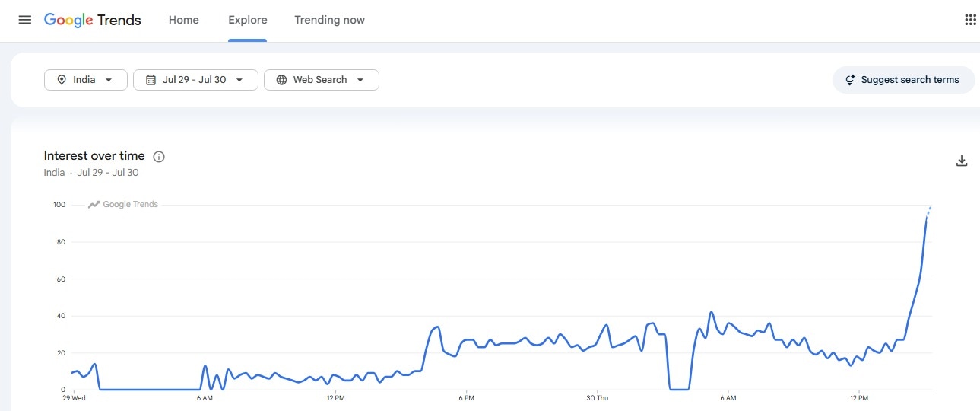This screenshot has height=411, width=980.
Task: Show the Interest over time help info
Action: coord(159,157)
